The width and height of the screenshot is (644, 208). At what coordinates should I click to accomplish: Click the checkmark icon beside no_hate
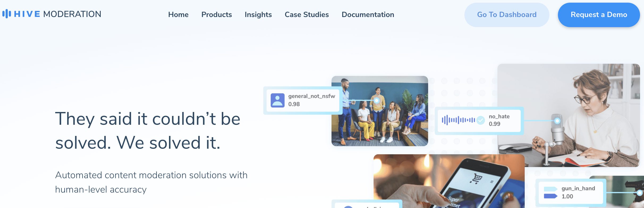[x=481, y=120]
